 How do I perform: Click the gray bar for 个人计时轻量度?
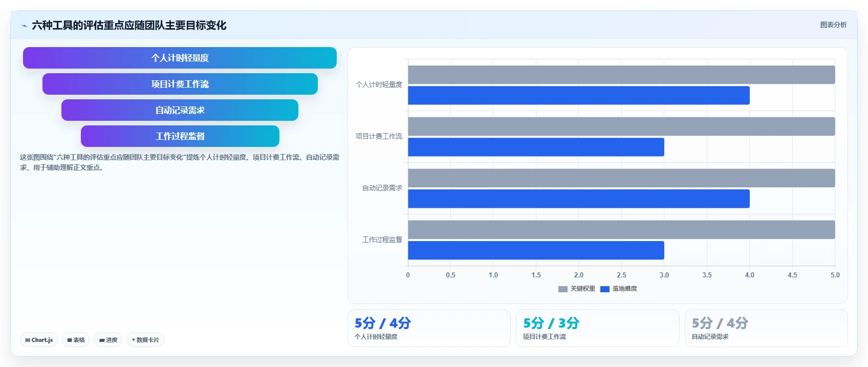pyautogui.click(x=621, y=75)
